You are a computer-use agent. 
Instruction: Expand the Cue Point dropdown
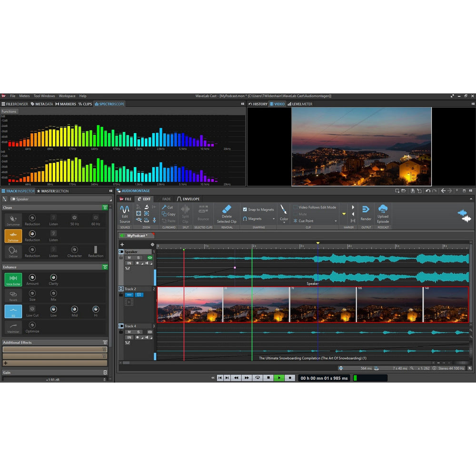pos(336,221)
